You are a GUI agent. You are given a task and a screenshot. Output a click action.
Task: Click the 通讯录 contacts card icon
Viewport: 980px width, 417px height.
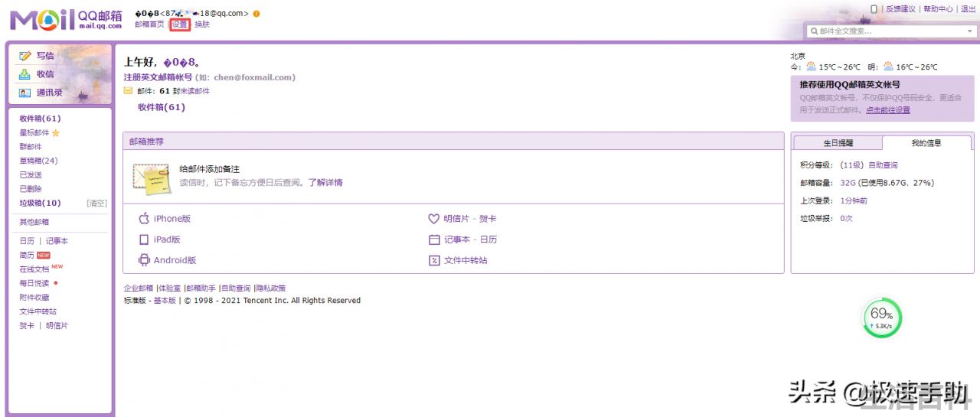24,93
